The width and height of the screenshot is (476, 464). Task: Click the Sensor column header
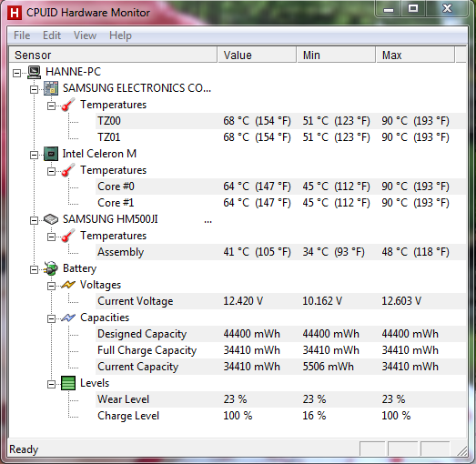point(113,55)
